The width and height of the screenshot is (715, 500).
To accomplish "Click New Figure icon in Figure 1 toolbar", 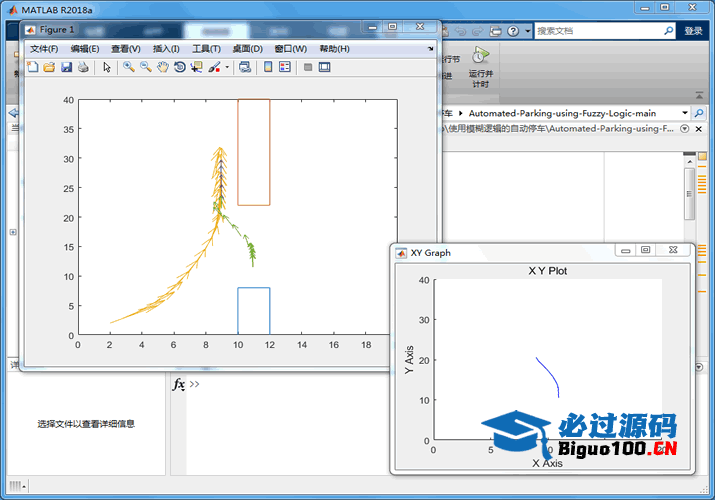I will coord(32,67).
